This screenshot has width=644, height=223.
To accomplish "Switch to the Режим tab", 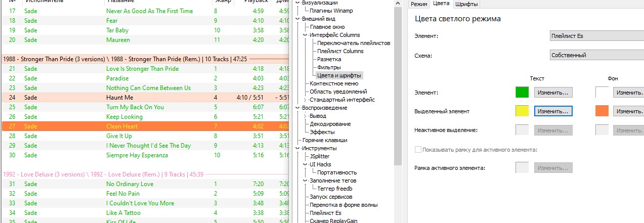I will (x=419, y=4).
